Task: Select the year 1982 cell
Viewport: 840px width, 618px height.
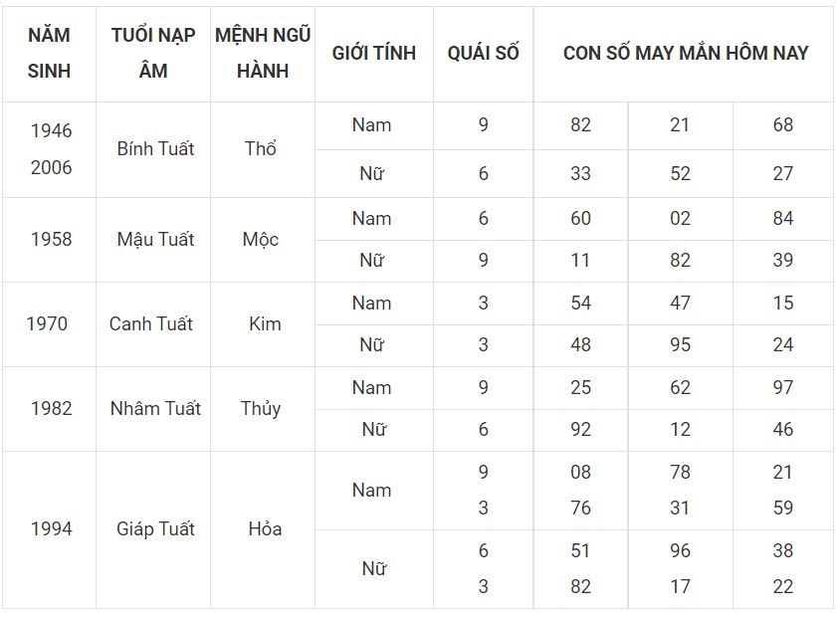Action: [x=52, y=409]
